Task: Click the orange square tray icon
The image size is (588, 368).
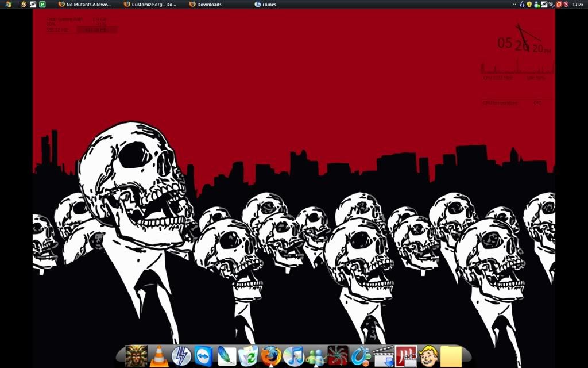Action: point(559,5)
